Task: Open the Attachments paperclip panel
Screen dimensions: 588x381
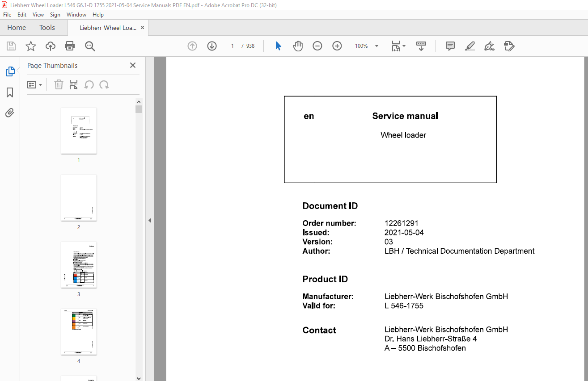Action: [x=10, y=113]
